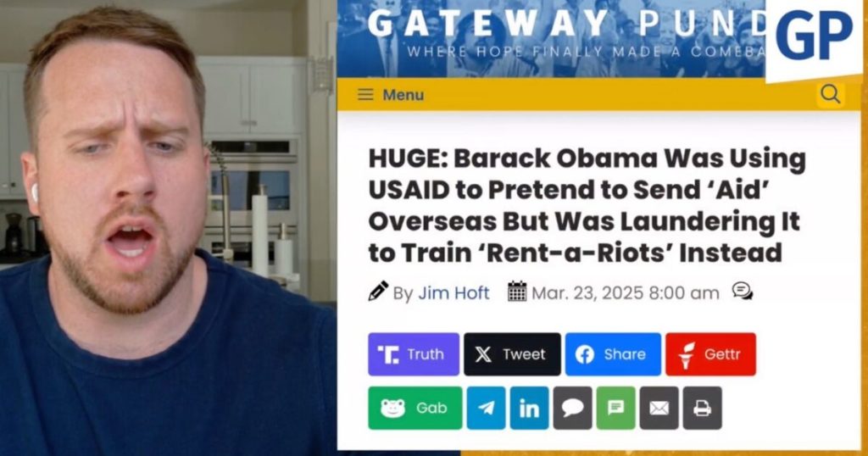The image size is (868, 456).
Task: Open the hamburger Menu icon
Action: click(365, 95)
